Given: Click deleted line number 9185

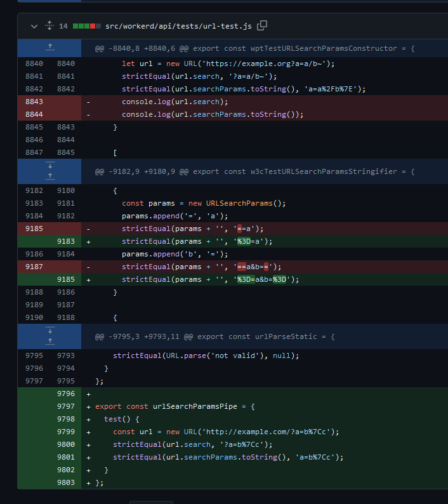Looking at the screenshot, I should pyautogui.click(x=34, y=229).
